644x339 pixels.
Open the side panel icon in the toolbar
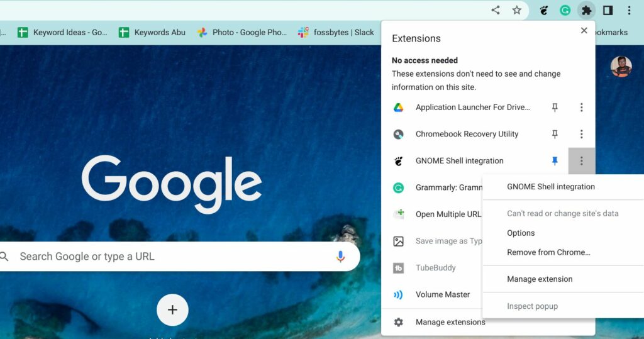tap(608, 10)
